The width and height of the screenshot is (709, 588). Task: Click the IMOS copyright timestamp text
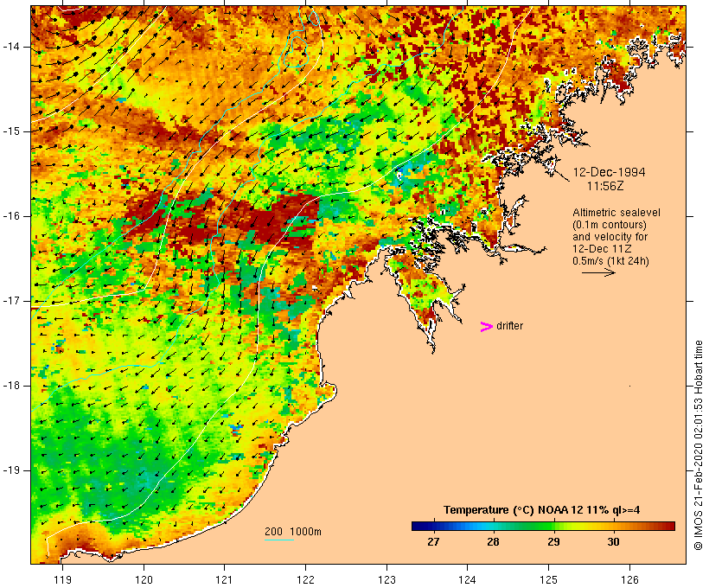click(698, 445)
